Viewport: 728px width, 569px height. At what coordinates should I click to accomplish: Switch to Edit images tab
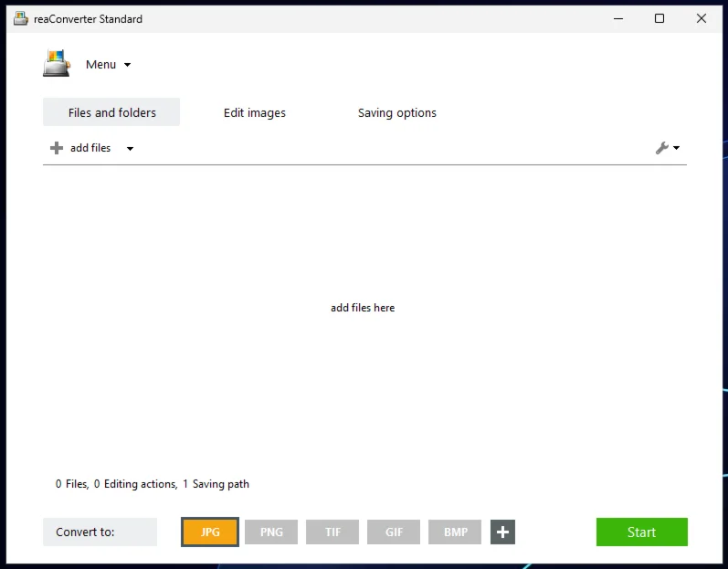(255, 112)
